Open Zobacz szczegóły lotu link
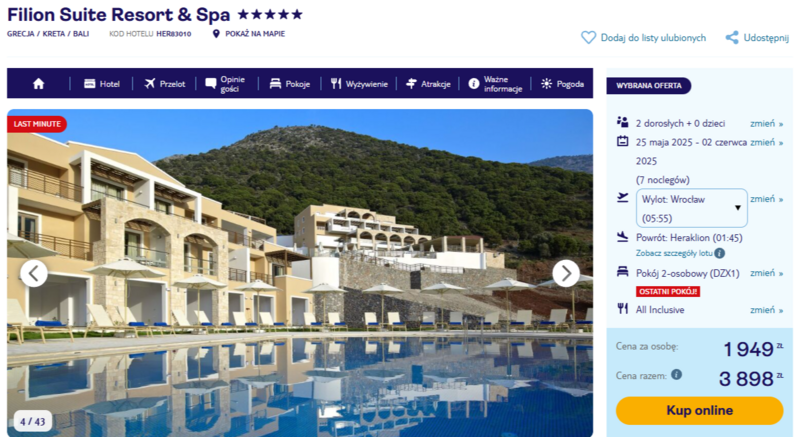 pyautogui.click(x=674, y=253)
